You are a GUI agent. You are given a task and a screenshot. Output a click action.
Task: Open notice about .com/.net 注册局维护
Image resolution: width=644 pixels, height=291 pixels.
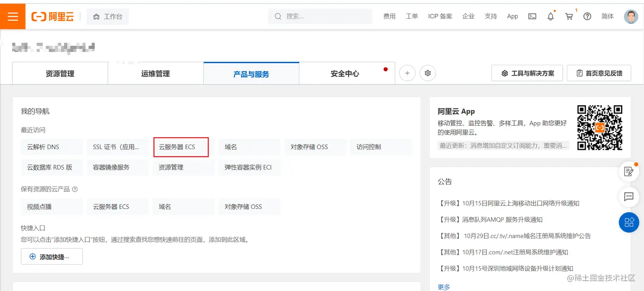(503, 252)
